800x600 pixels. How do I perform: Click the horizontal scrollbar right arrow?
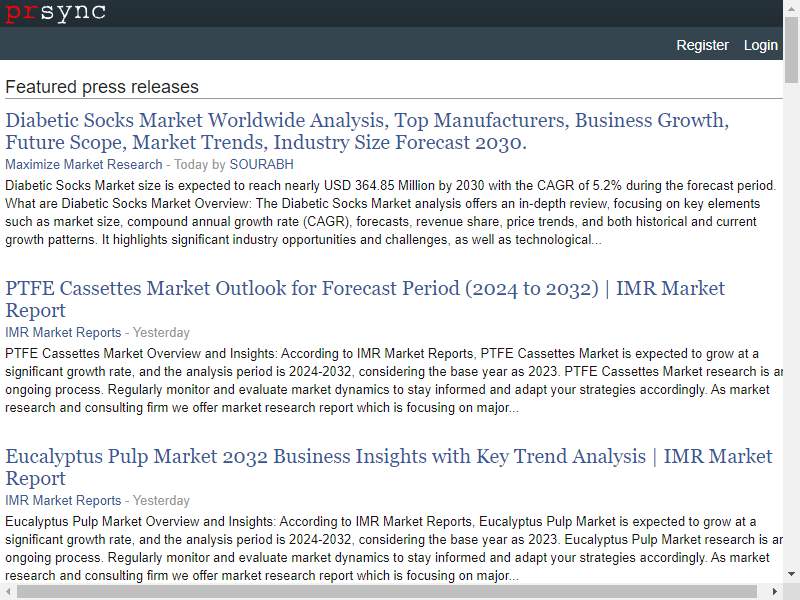[774, 592]
